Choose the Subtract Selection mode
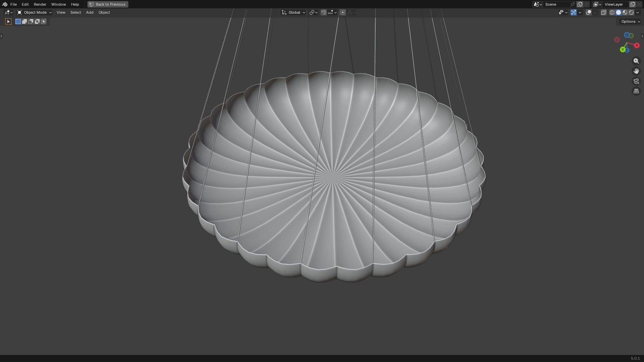The width and height of the screenshot is (644, 362). point(31,21)
